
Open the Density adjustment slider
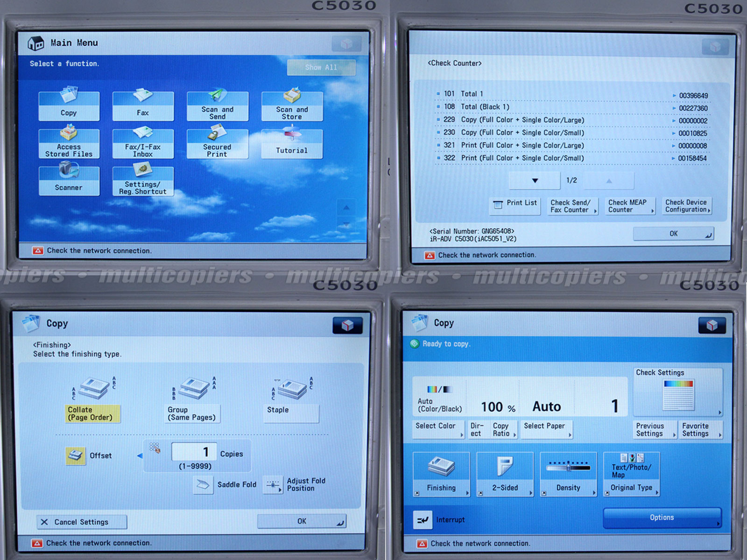pos(568,474)
